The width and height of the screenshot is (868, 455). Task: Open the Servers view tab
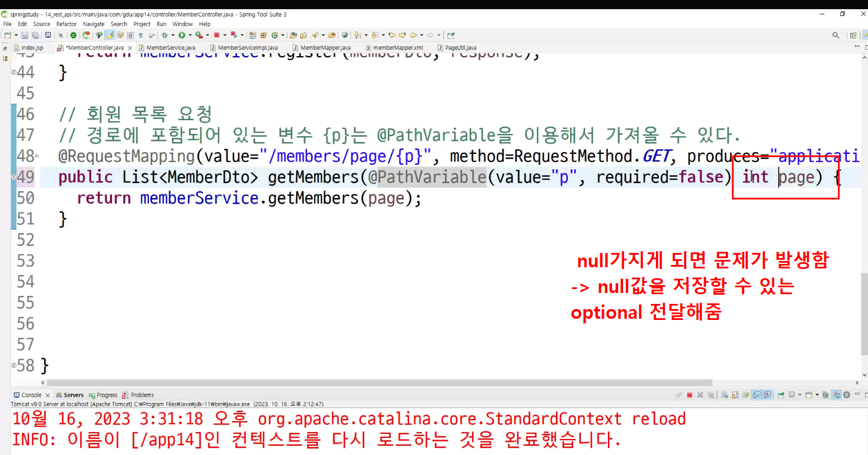coord(70,395)
